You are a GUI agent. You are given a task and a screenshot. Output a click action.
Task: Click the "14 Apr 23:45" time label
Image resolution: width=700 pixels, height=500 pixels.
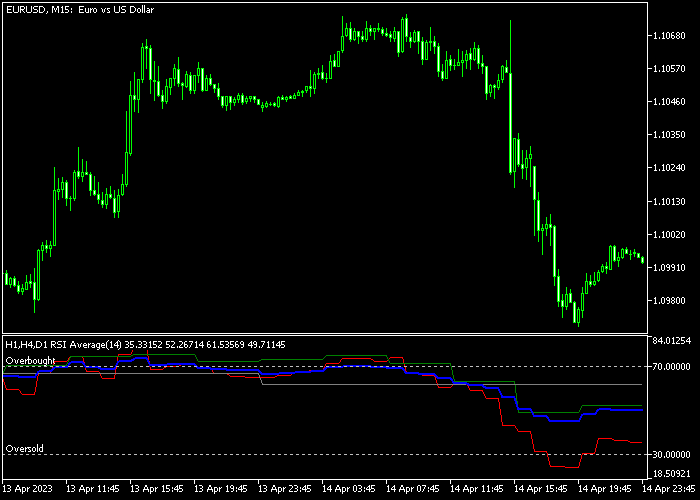[x=670, y=488]
